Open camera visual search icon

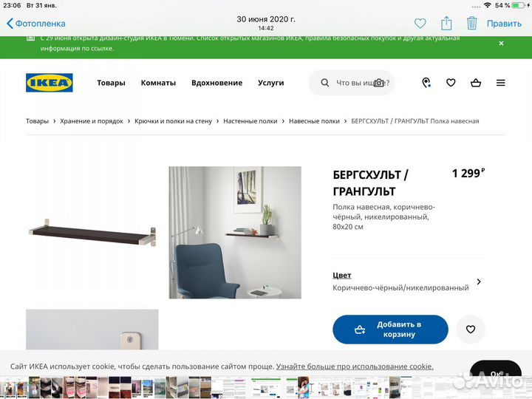pos(379,83)
